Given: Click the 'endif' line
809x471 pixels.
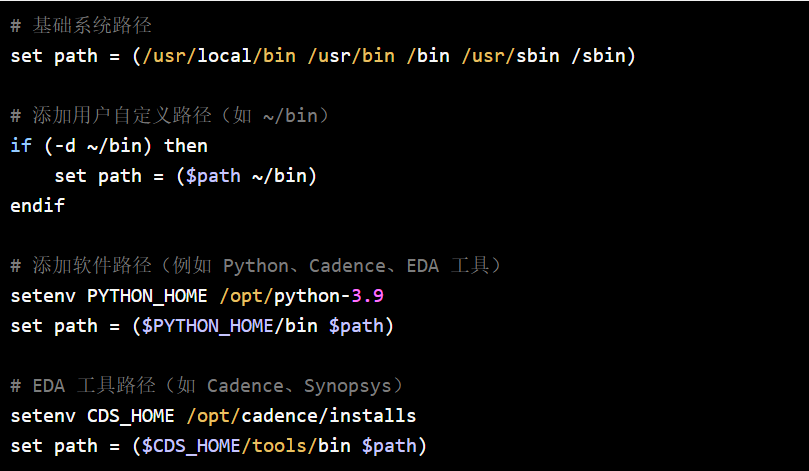Looking at the screenshot, I should click(x=38, y=206).
